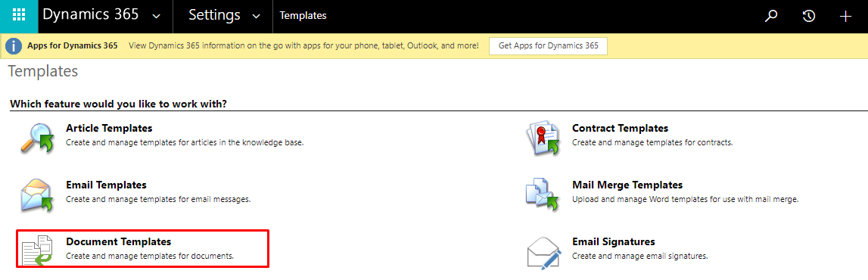Expand the Settings menu chevron
Screen dimensions: 868x280
pyautogui.click(x=256, y=17)
